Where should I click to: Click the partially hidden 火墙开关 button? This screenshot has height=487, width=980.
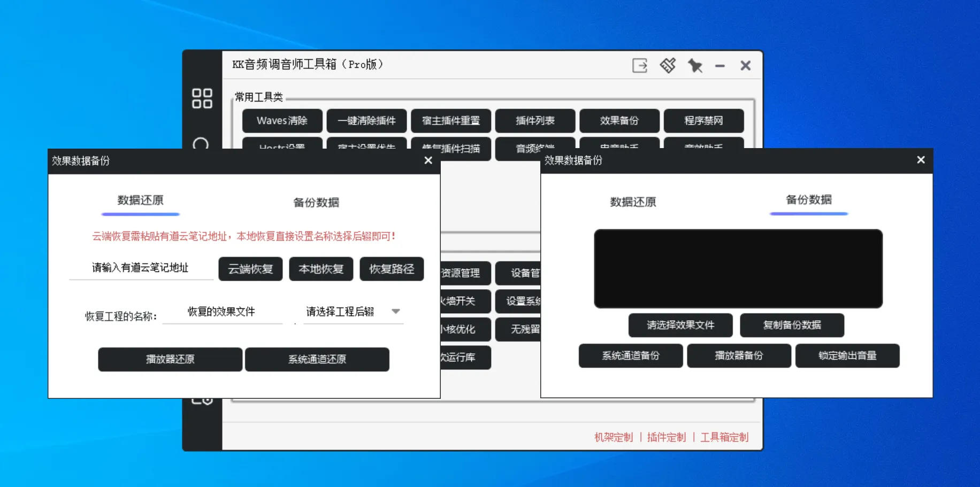(x=465, y=301)
